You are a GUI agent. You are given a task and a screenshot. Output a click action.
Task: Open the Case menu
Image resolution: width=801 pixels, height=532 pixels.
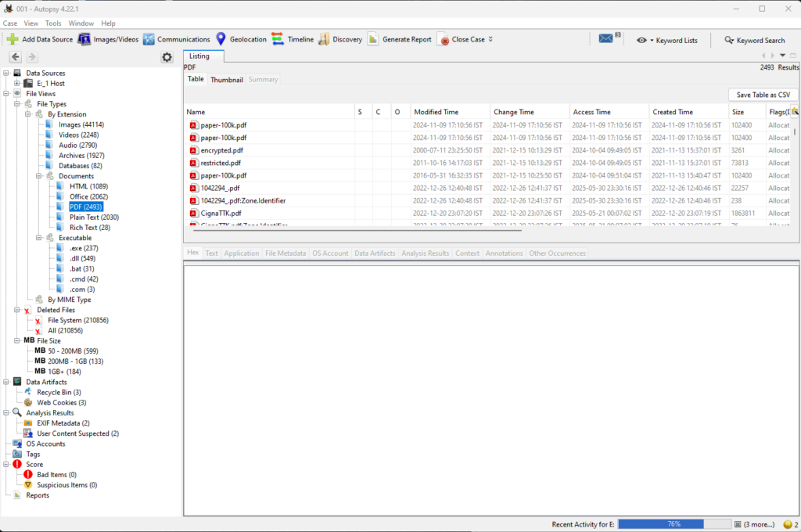(x=9, y=23)
